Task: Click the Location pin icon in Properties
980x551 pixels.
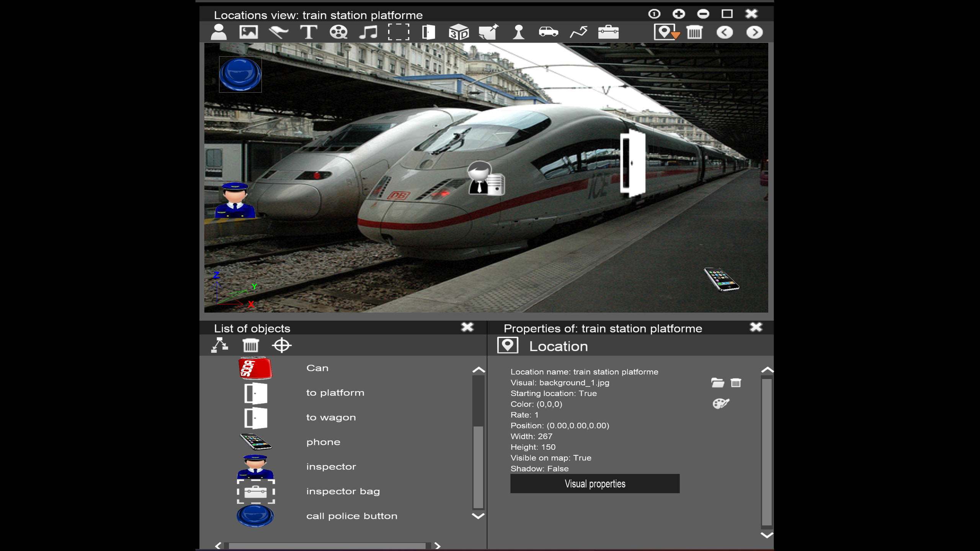Action: point(508,345)
